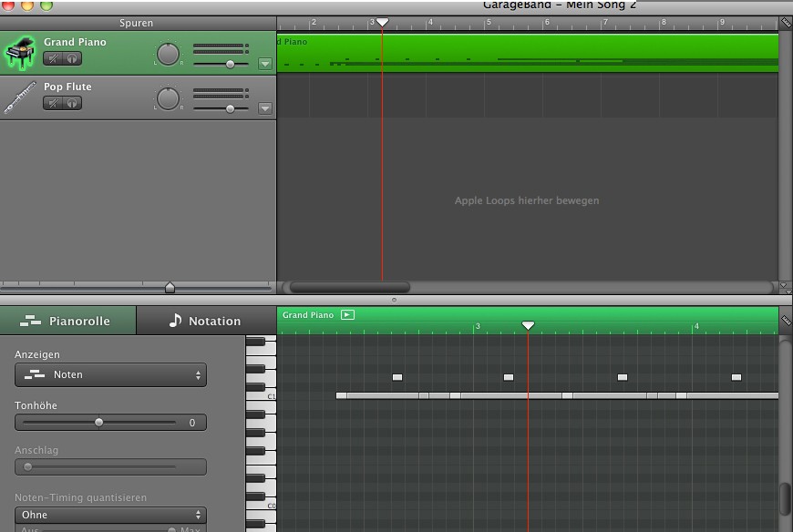Solo the Pop Flute track with the headphone button
The width and height of the screenshot is (793, 532).
(x=72, y=103)
